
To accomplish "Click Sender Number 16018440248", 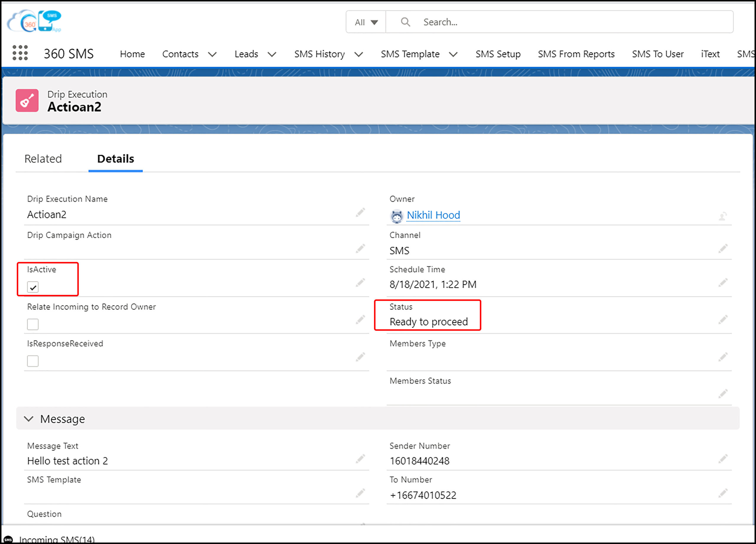I will pyautogui.click(x=419, y=461).
